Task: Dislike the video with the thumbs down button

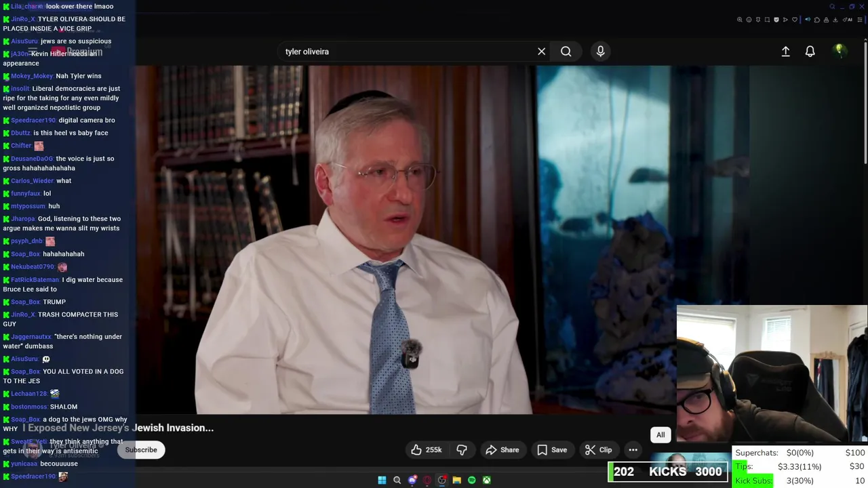Action: (462, 450)
